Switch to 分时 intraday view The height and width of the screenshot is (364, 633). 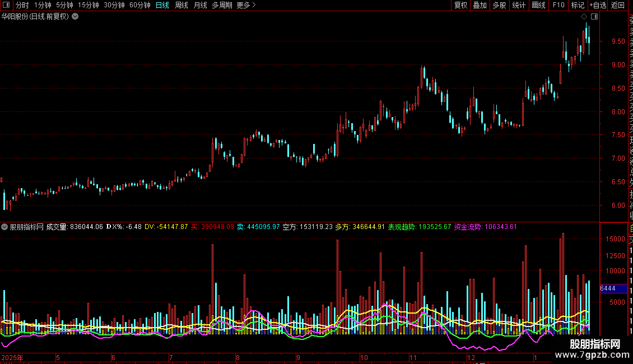22,5
